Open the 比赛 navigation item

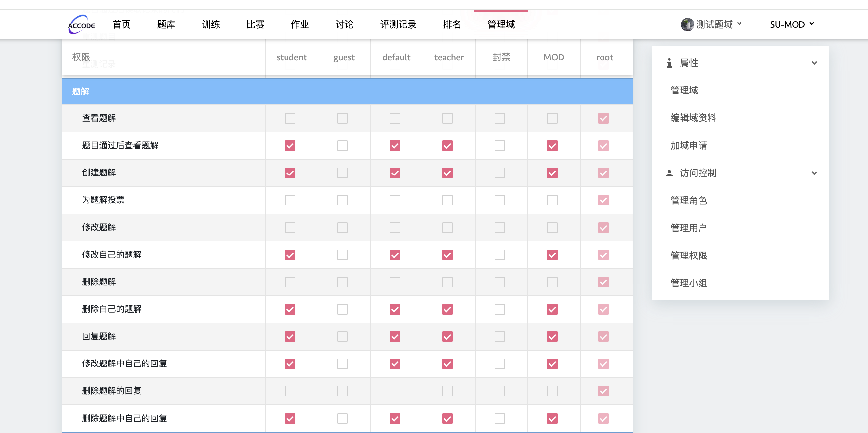(x=255, y=24)
